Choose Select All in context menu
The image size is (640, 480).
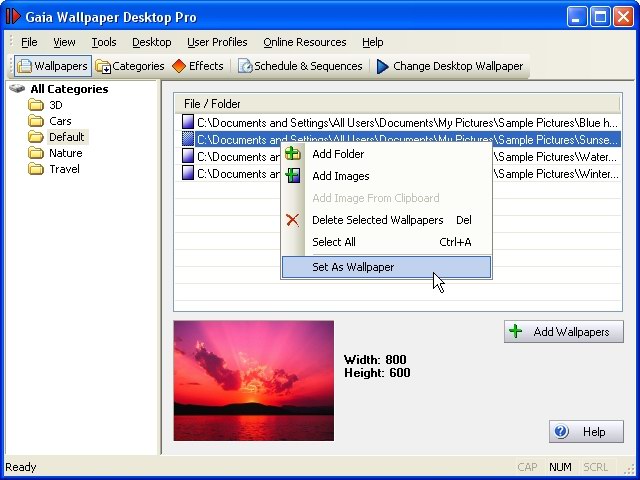click(386, 242)
